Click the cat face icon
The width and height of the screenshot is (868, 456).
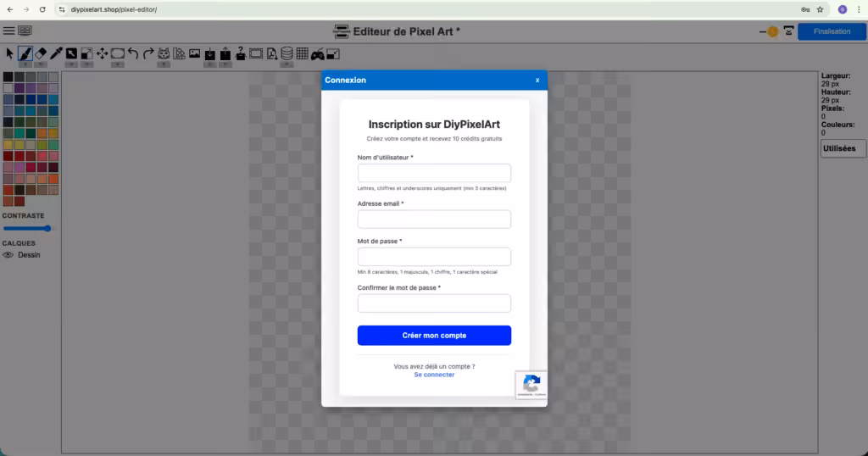pos(164,53)
